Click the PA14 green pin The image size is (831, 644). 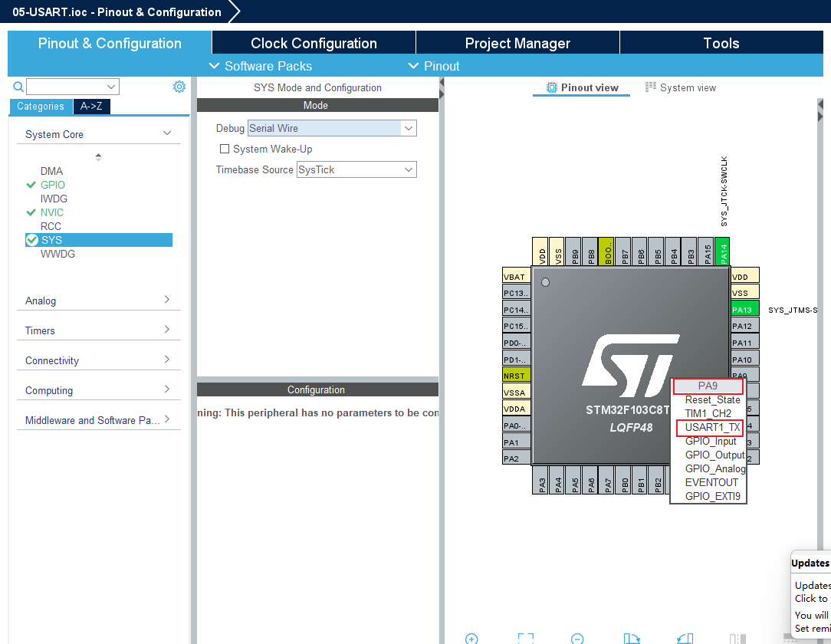pos(722,251)
